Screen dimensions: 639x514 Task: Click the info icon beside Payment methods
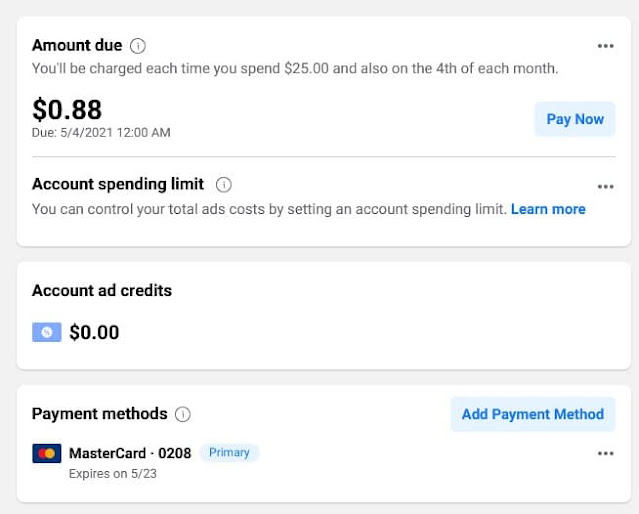click(x=183, y=414)
